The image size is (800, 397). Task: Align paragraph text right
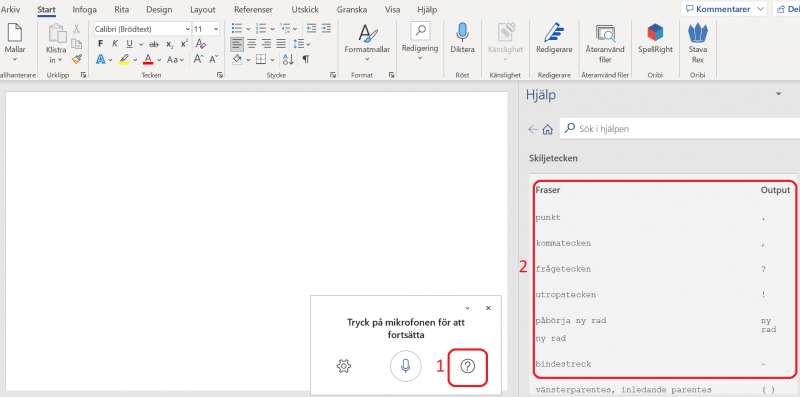click(x=266, y=44)
